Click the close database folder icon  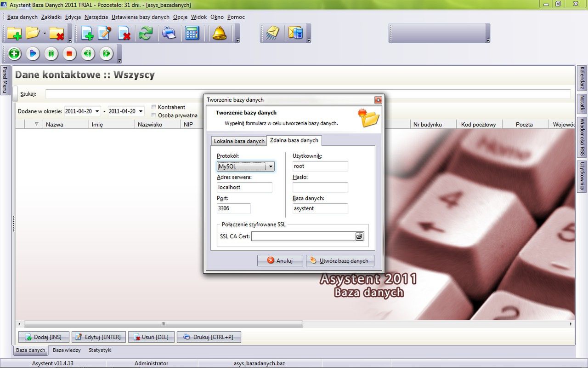[x=57, y=33]
